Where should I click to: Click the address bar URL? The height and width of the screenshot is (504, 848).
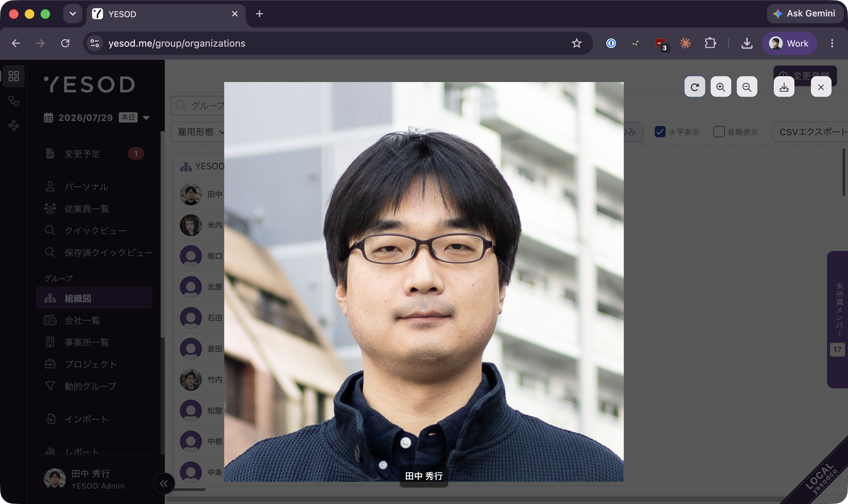[x=177, y=43]
